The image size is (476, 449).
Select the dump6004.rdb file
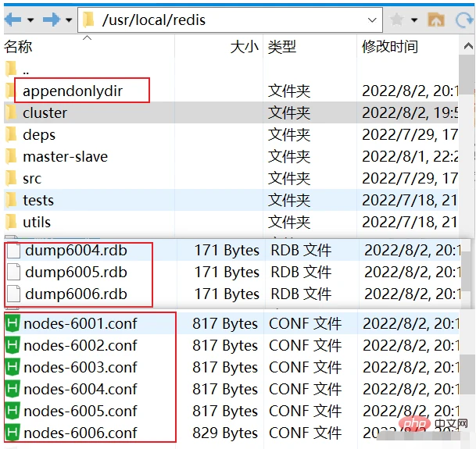click(x=76, y=251)
